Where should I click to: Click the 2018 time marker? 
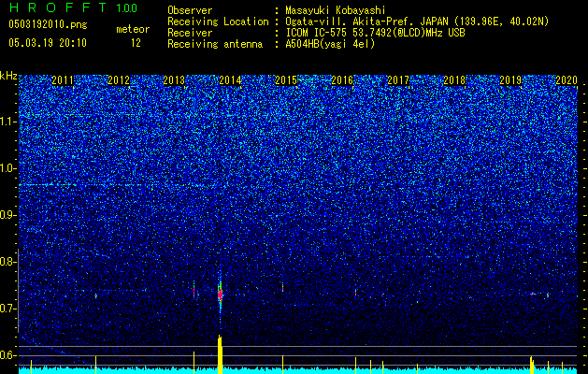(x=454, y=80)
